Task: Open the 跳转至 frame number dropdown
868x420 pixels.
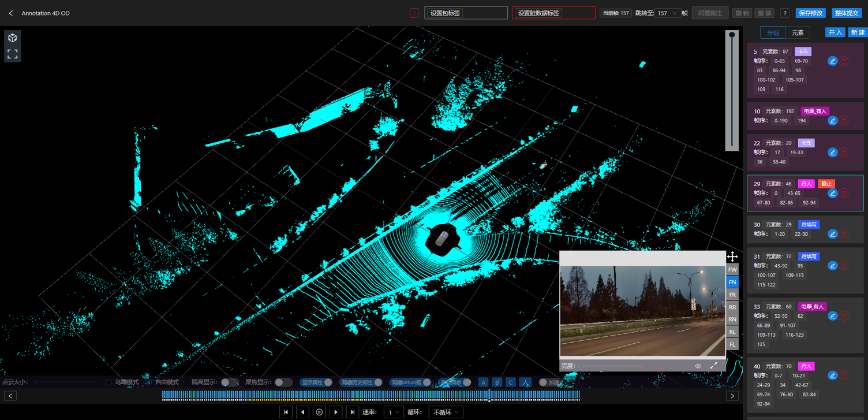Action: (668, 13)
